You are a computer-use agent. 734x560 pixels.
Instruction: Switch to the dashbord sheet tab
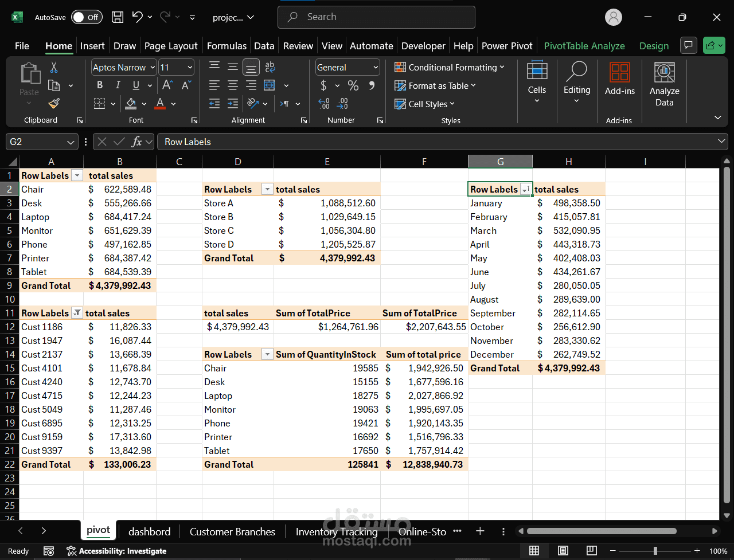tap(149, 532)
